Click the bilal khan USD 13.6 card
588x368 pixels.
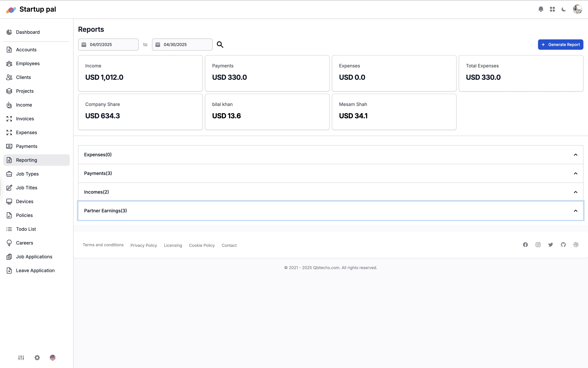coord(267,112)
